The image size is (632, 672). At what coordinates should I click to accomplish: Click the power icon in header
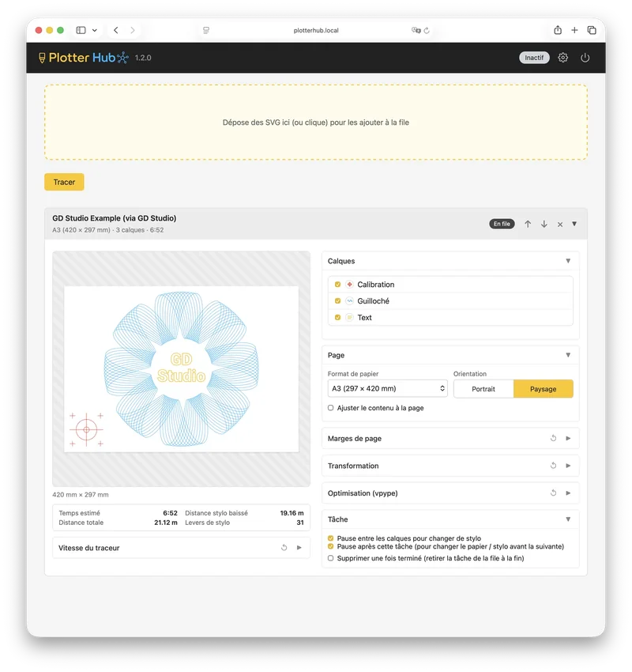click(585, 58)
